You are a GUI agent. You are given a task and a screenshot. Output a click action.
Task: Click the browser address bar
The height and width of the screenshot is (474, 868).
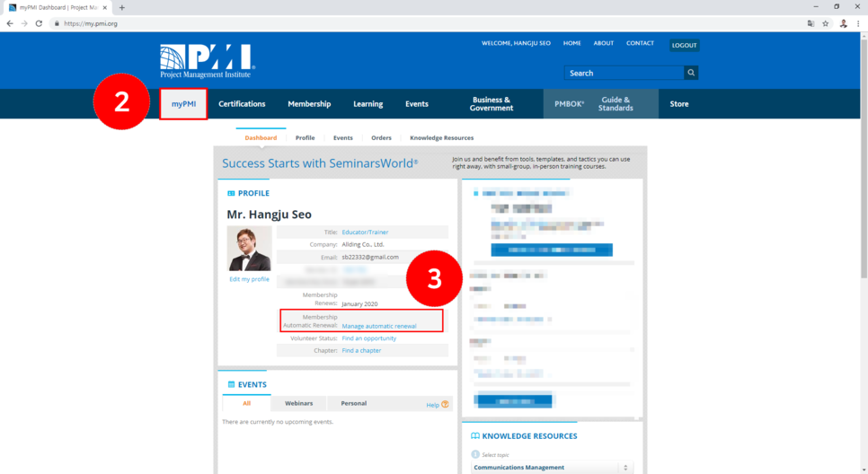coord(426,23)
